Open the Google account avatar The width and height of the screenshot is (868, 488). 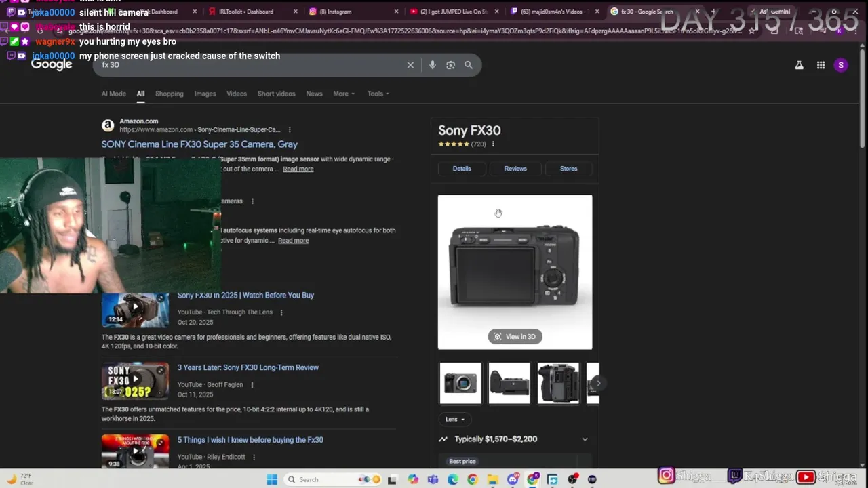841,65
